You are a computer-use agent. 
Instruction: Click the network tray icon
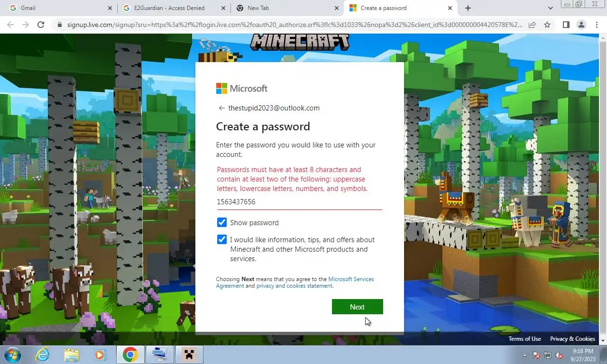pyautogui.click(x=548, y=355)
